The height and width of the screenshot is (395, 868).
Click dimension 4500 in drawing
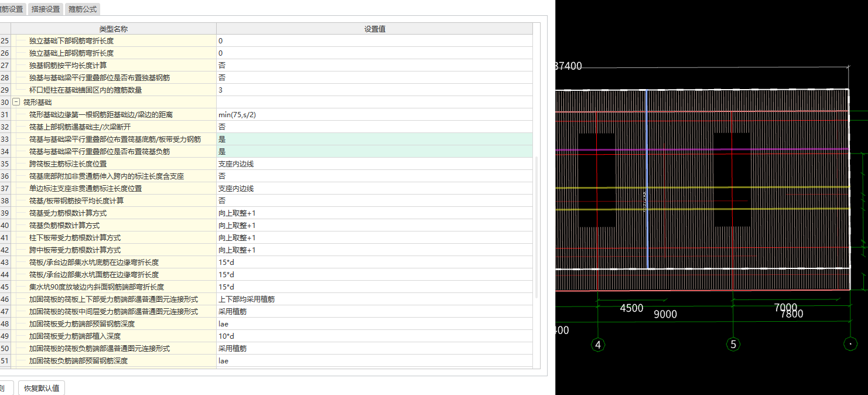point(631,308)
